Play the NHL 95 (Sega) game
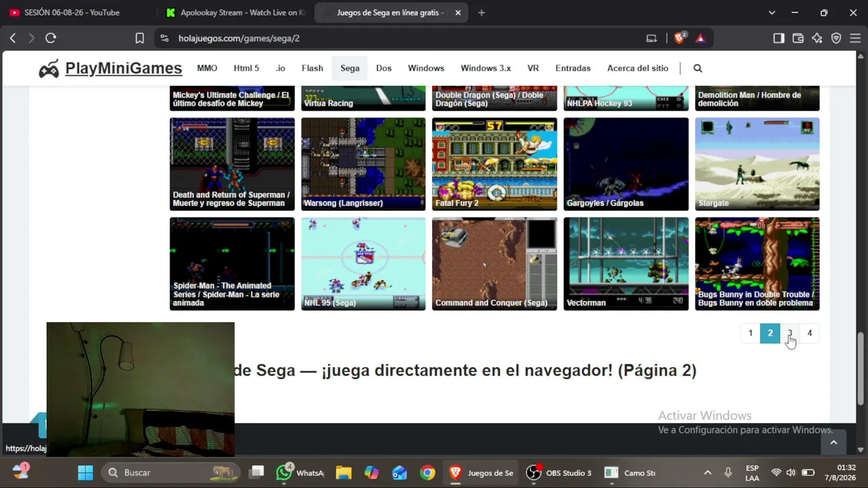The image size is (868, 488). coord(363,264)
